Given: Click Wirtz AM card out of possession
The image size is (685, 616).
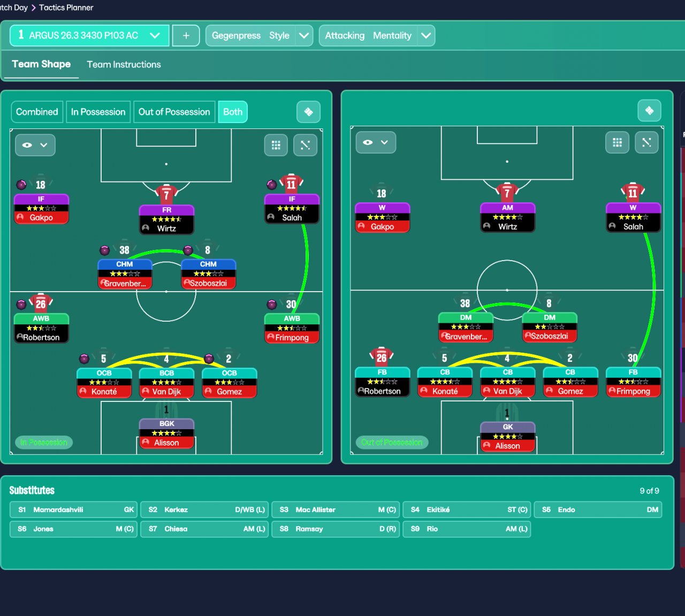Looking at the screenshot, I should click(507, 218).
